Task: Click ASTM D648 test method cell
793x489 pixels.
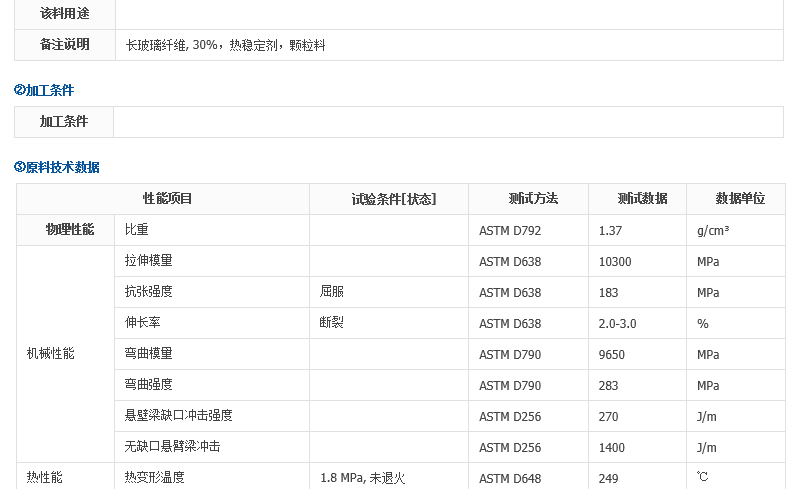Action: pyautogui.click(x=528, y=477)
